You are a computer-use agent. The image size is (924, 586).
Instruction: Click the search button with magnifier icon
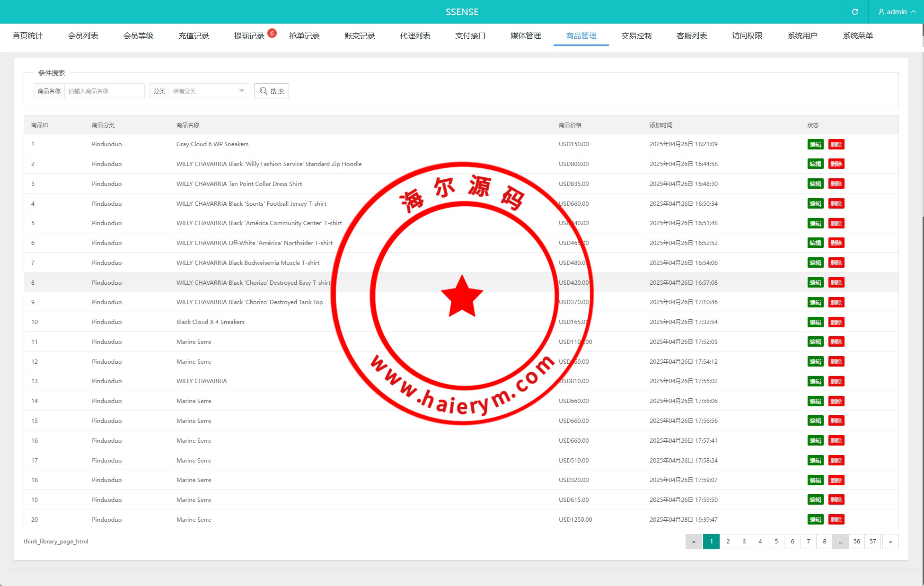point(272,91)
